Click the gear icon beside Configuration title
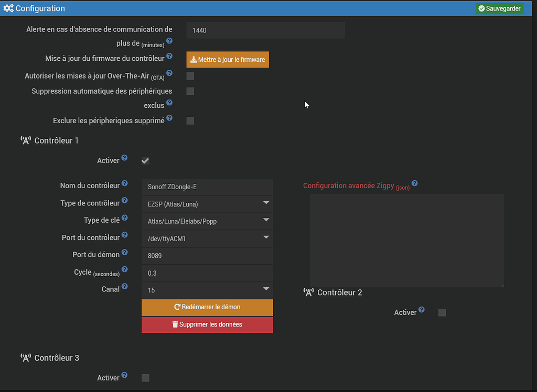The width and height of the screenshot is (537, 392). (x=8, y=8)
